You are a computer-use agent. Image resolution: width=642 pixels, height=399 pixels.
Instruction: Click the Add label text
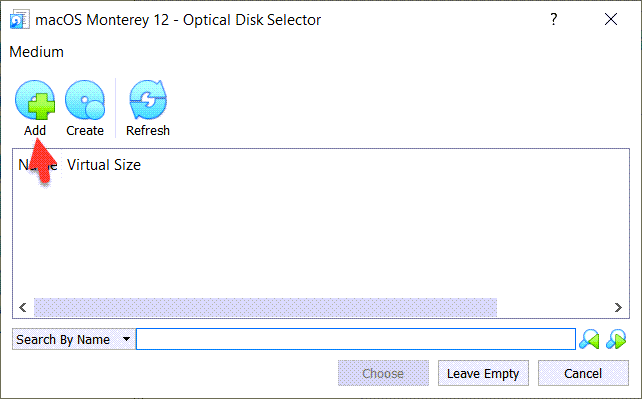click(x=35, y=131)
